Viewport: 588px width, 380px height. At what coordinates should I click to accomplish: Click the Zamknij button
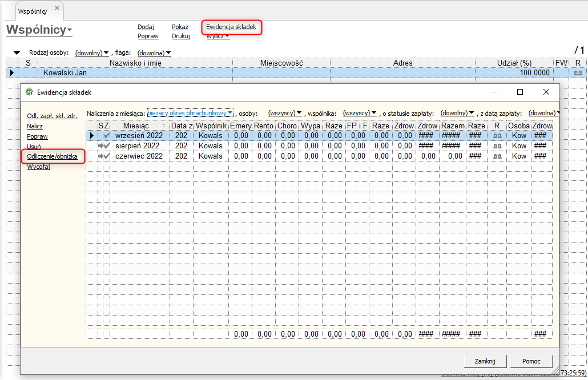(485, 361)
